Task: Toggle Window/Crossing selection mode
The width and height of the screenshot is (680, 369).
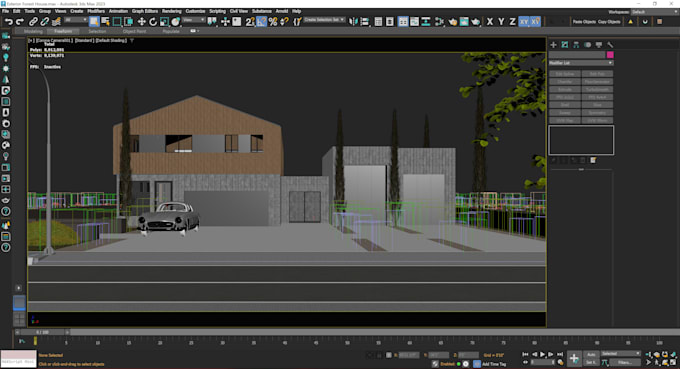Action: pos(128,22)
